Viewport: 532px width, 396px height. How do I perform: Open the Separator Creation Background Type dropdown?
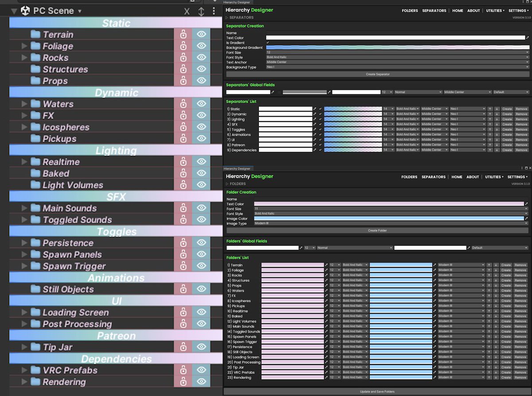tap(398, 67)
